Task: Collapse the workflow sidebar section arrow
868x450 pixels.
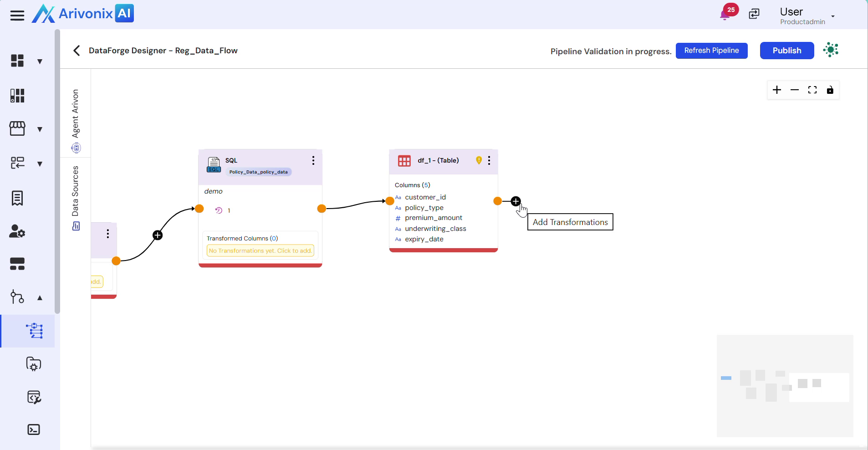Action: (40, 298)
